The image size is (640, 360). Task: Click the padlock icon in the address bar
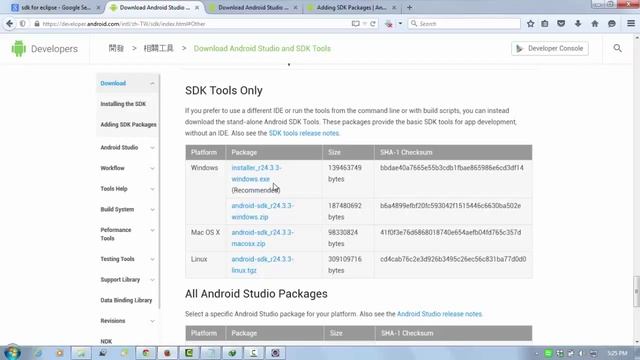click(x=37, y=24)
